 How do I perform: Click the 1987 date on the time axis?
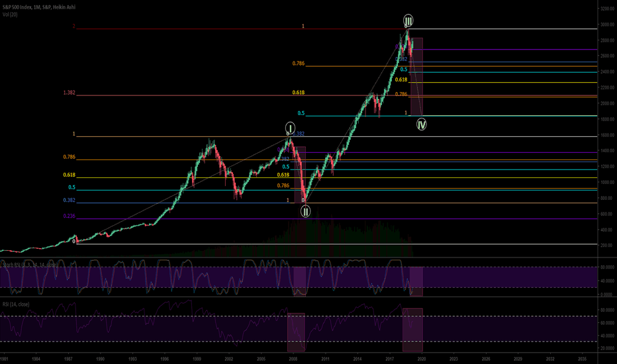(68, 359)
